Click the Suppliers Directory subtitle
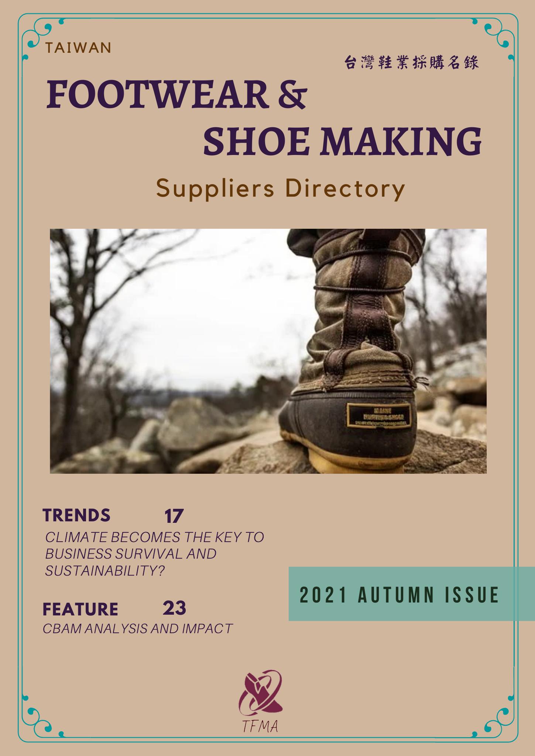Image resolution: width=535 pixels, height=756 pixels. [x=281, y=189]
